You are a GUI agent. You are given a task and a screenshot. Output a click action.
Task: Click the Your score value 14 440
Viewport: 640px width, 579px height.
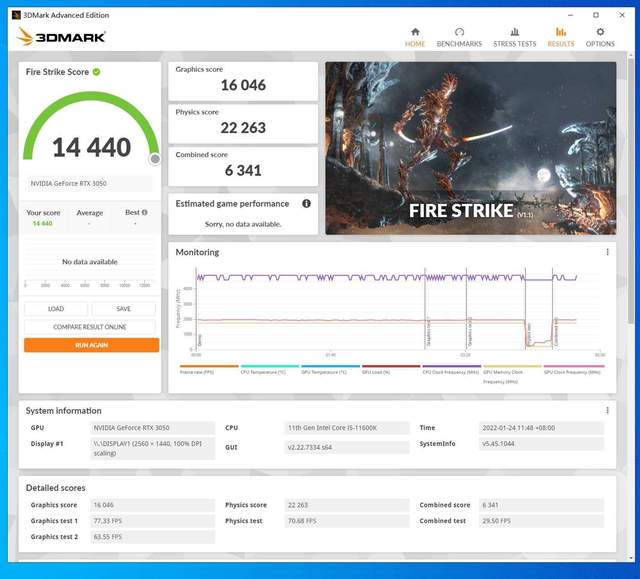tap(42, 223)
